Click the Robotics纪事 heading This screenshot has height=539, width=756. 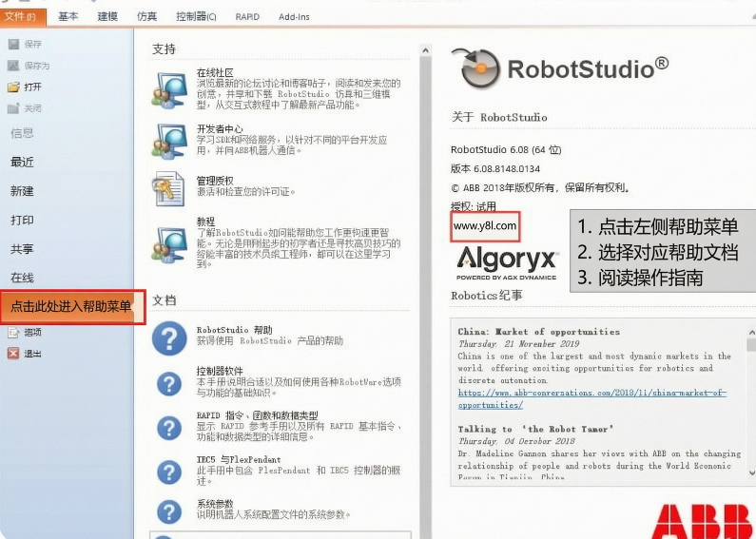tap(487, 296)
